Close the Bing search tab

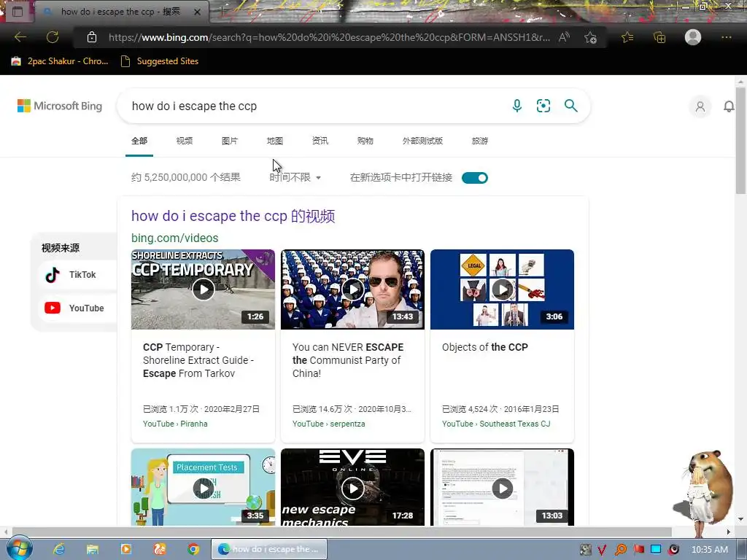[198, 12]
